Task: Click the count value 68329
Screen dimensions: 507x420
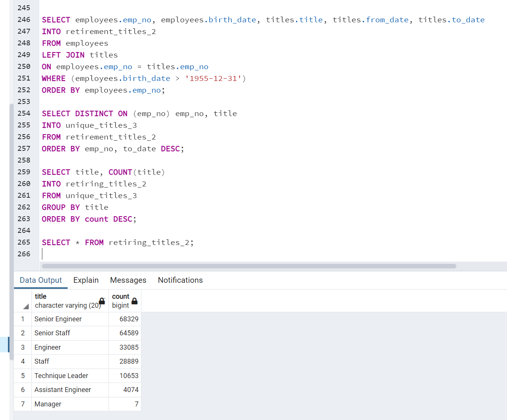Action: pos(130,319)
